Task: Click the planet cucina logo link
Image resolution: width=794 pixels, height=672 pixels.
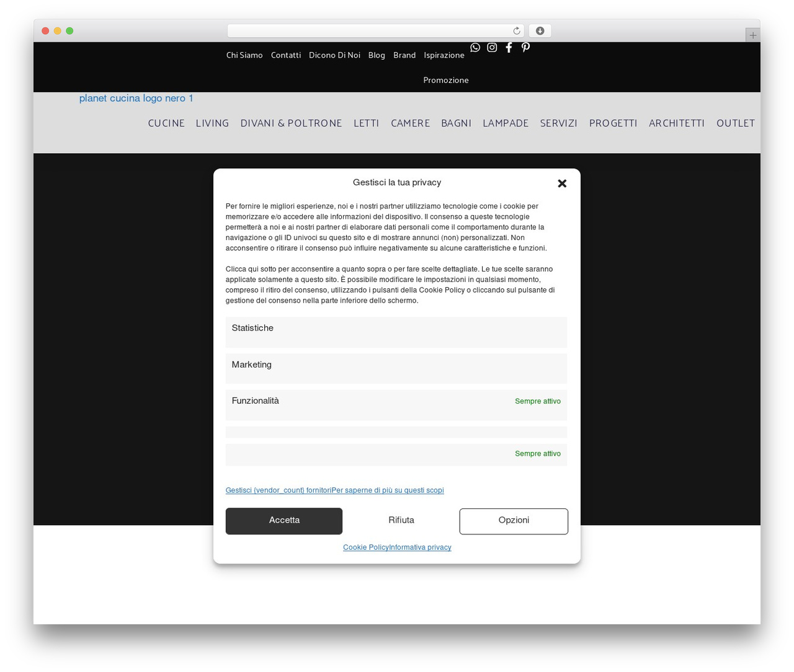Action: click(x=136, y=98)
